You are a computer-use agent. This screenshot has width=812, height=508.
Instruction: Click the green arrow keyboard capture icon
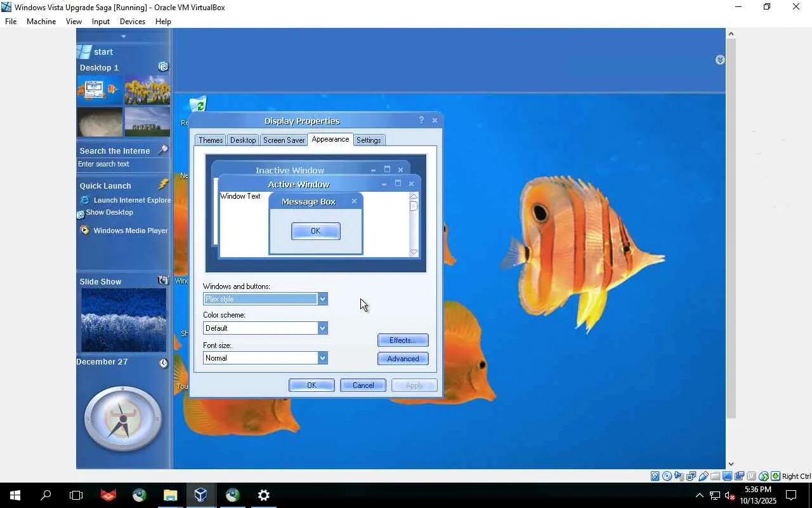coord(775,476)
